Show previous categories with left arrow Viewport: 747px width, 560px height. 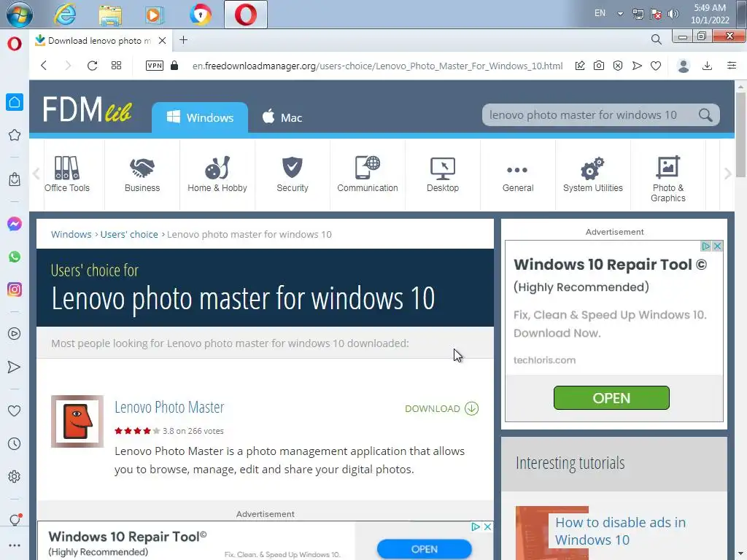(36, 174)
